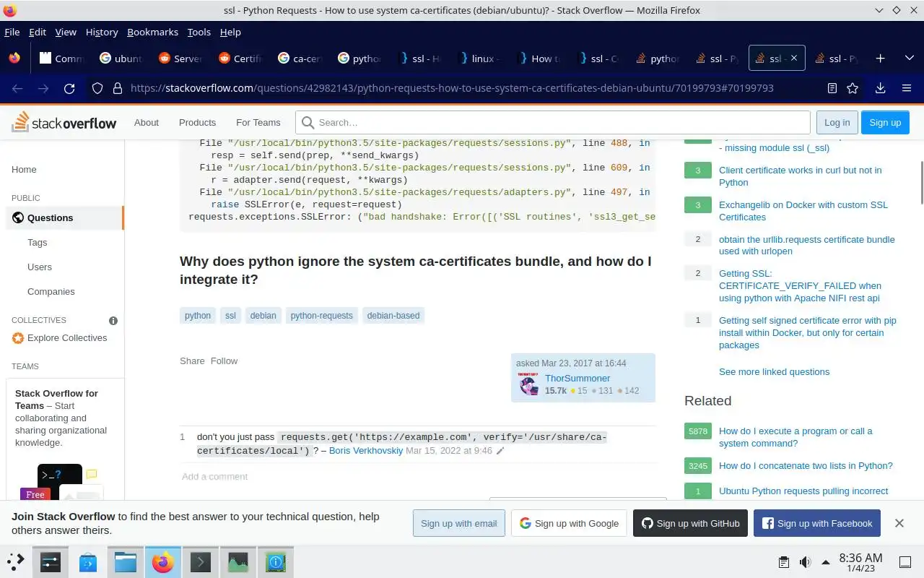
Task: Open Users in the sidebar
Action: [40, 267]
